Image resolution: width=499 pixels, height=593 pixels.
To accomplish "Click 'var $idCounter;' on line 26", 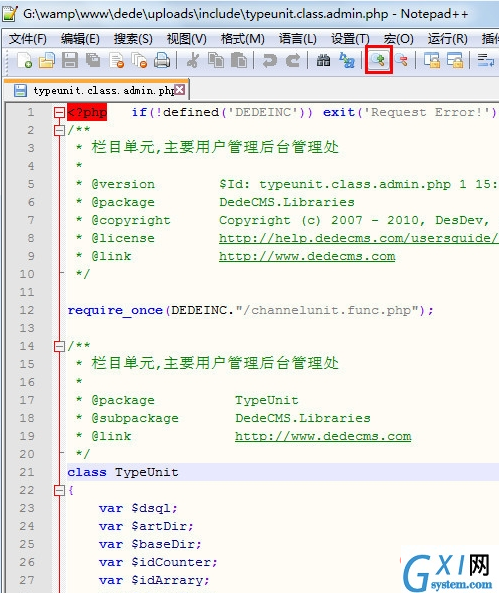I will coord(158,562).
